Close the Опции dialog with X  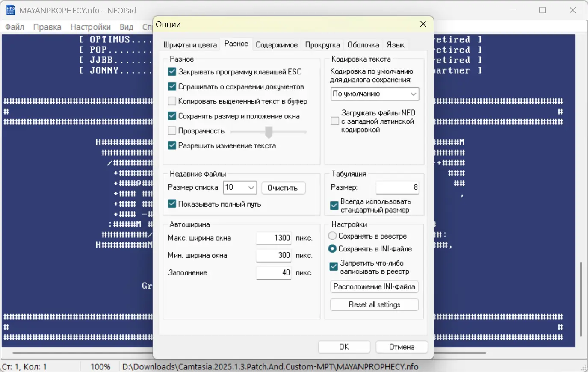tap(423, 24)
